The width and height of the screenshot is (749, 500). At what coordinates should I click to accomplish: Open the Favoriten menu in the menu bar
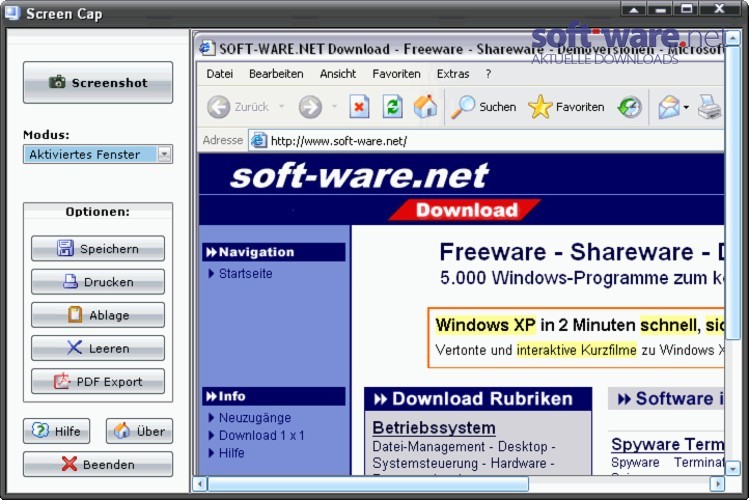[x=396, y=74]
